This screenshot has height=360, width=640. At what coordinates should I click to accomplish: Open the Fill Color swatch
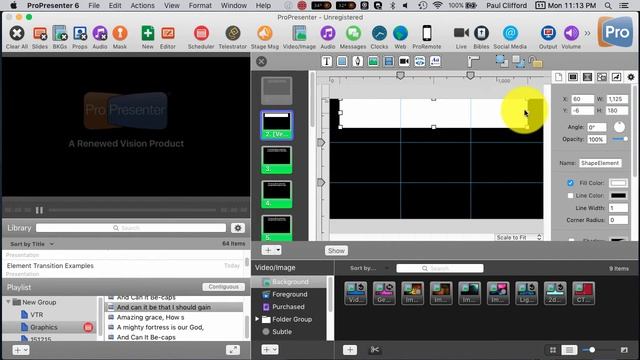point(618,183)
